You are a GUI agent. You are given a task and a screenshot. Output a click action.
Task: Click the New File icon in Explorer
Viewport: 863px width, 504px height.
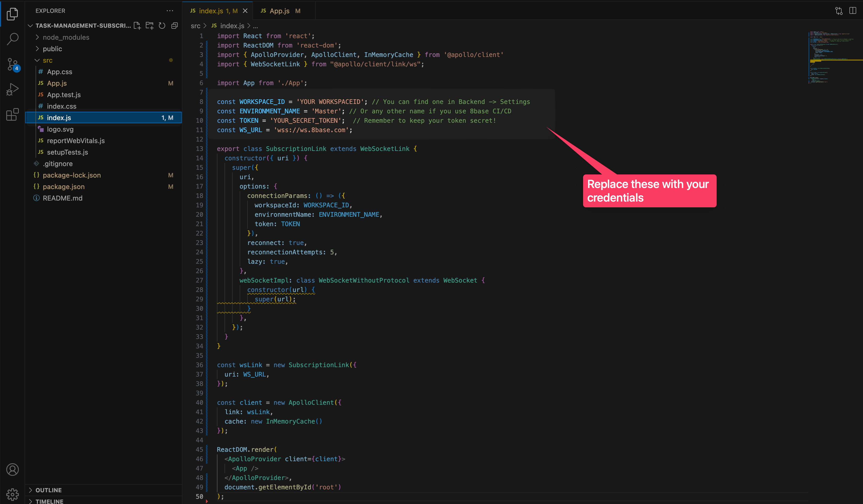[x=137, y=26]
